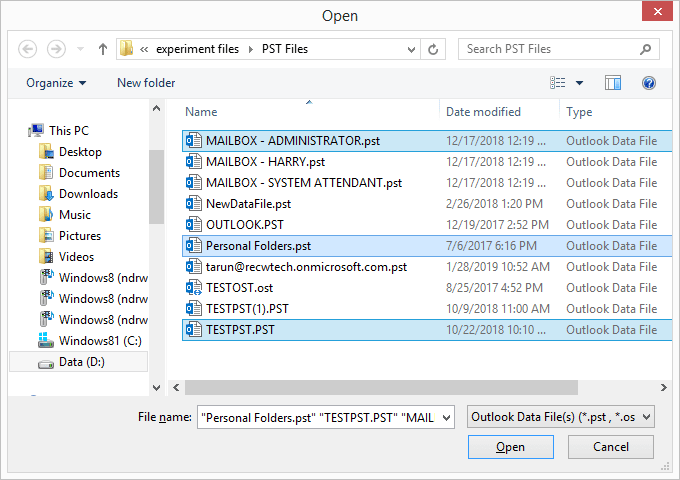Expand the File name dropdown arrow
Viewport: 680px width, 480px height.
coord(446,418)
